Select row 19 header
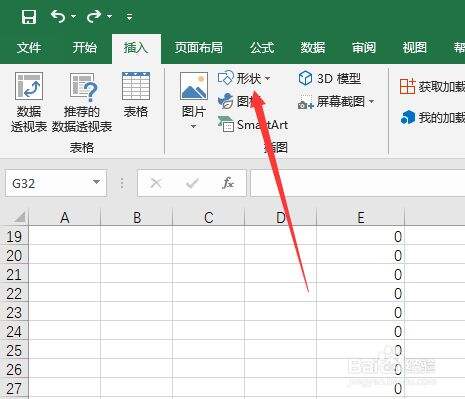The width and height of the screenshot is (465, 399). point(14,237)
